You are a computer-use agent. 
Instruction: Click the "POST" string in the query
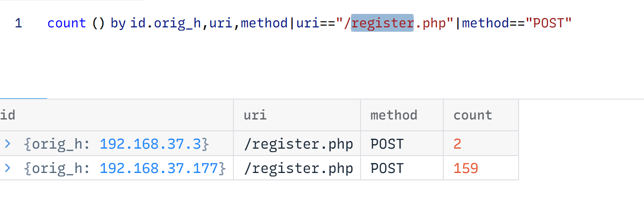point(549,23)
